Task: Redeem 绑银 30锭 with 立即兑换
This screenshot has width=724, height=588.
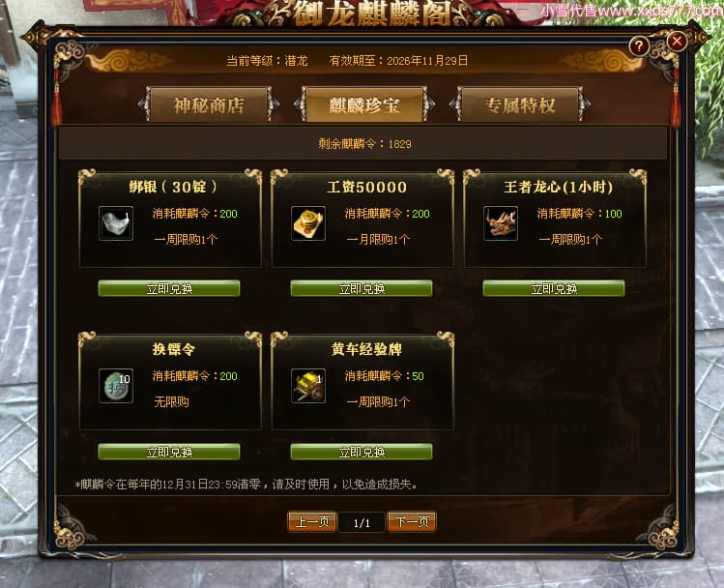Action: 169,289
